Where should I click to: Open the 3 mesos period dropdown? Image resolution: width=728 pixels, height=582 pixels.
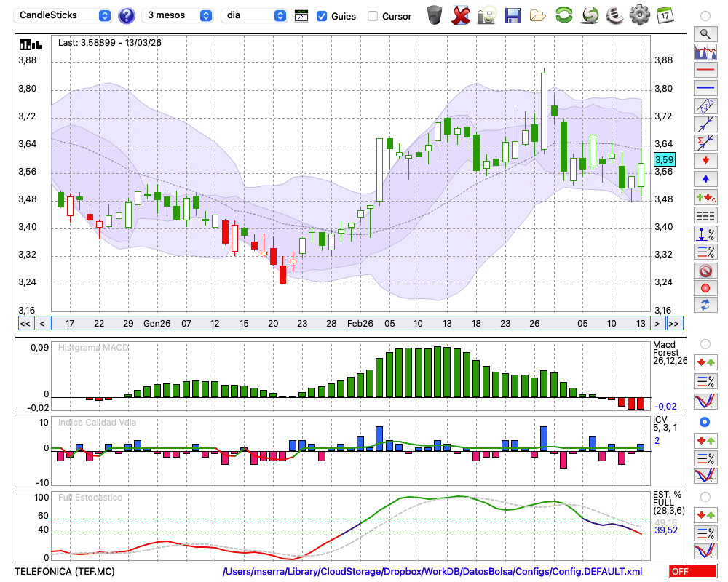[x=178, y=15]
